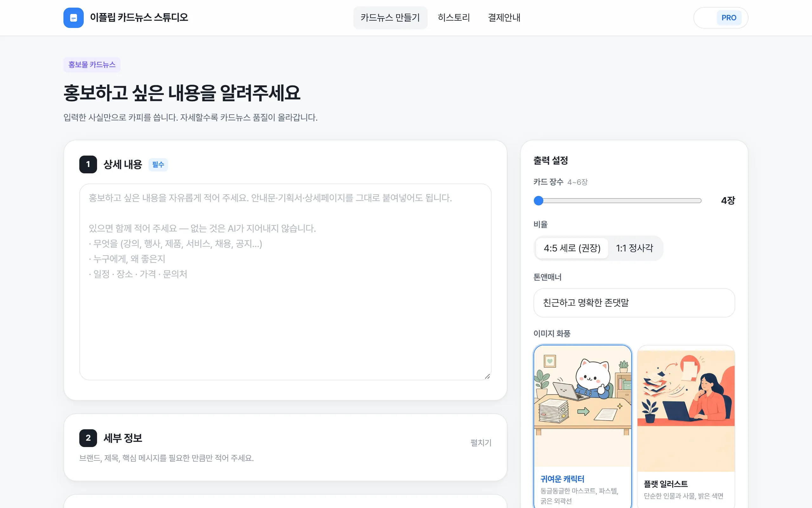
Task: Click the PRO badge button
Action: 729,18
